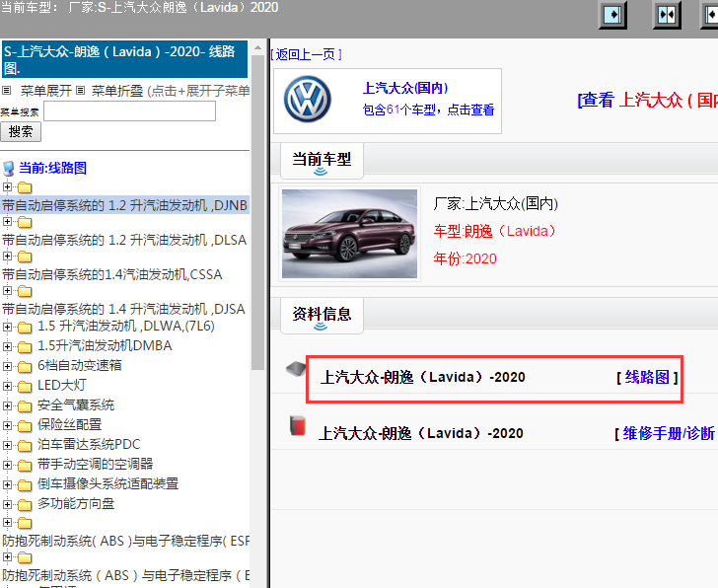718x588 pixels.
Task: Expand the 多功能方向盘 node
Action: click(x=7, y=504)
